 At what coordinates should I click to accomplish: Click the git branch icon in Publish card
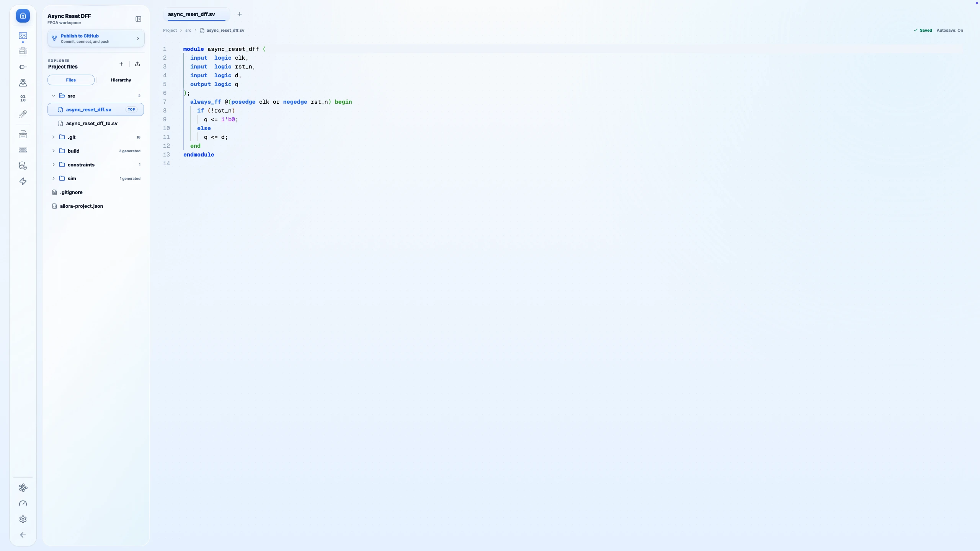tap(54, 38)
